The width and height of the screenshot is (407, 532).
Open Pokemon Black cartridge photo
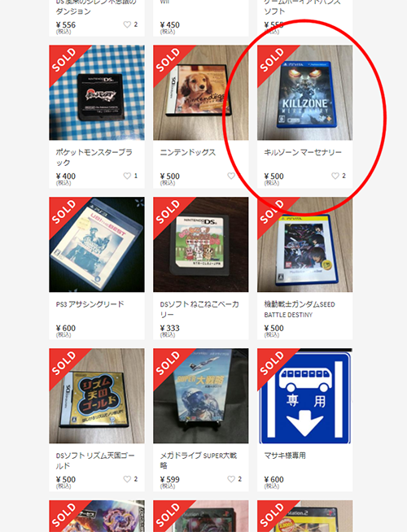[97, 93]
